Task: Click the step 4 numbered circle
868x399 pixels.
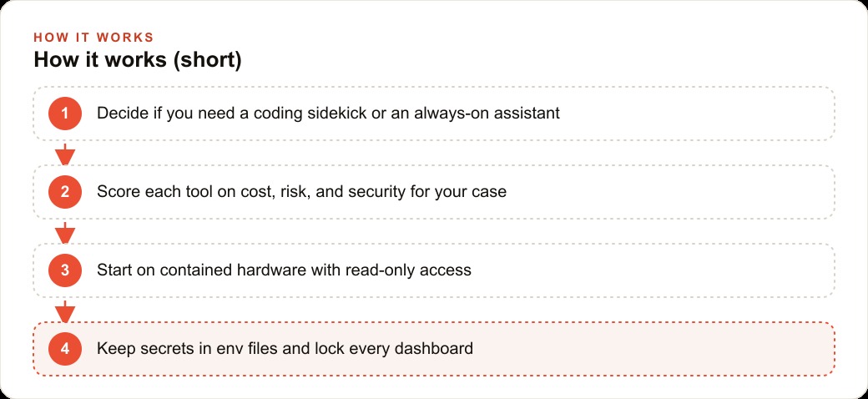Action: point(65,349)
